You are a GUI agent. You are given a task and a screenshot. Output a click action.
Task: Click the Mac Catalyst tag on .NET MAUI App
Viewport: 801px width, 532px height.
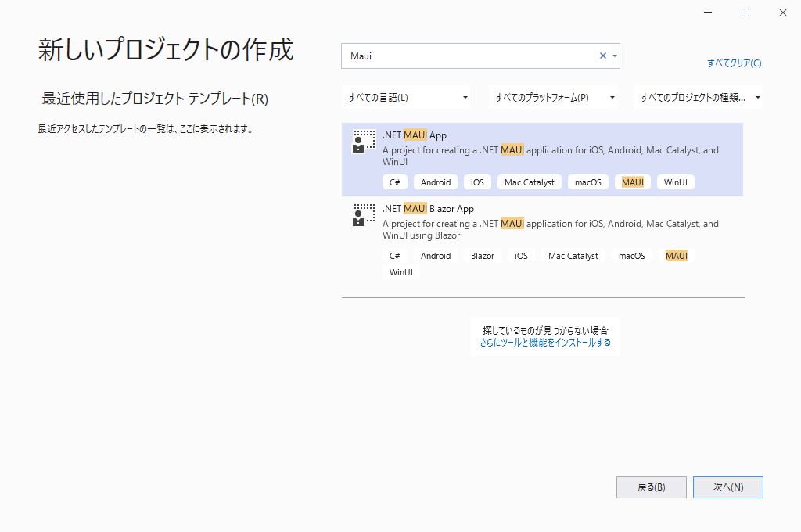coord(529,182)
